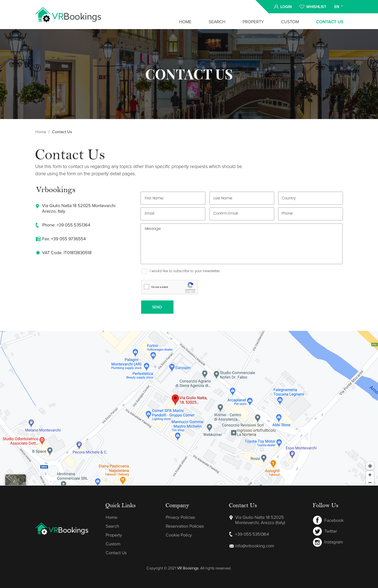Screen dimensions: 378x588
Task: Focus the Last Name field
Action: (242, 198)
